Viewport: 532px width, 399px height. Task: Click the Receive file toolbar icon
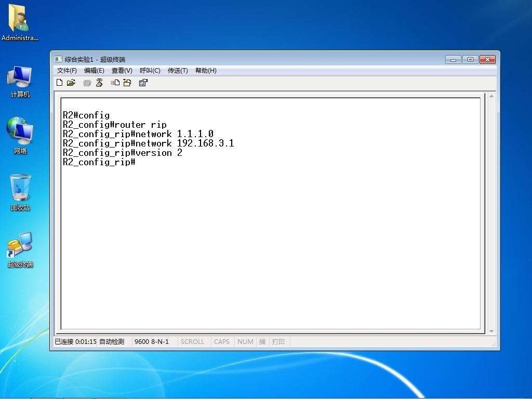point(127,83)
